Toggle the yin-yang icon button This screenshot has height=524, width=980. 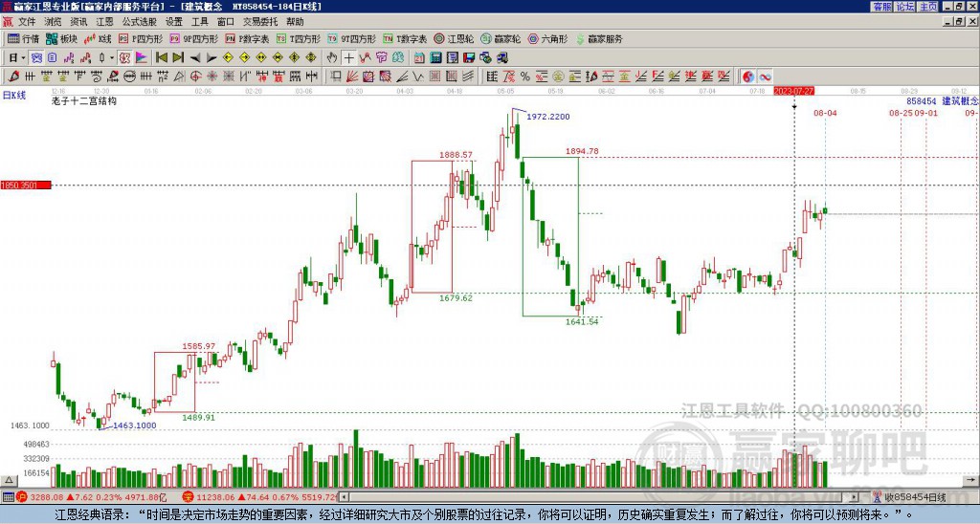point(748,76)
